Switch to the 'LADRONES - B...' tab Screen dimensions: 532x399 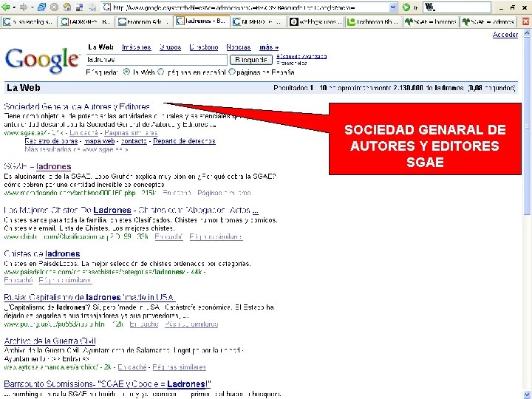[x=86, y=22]
